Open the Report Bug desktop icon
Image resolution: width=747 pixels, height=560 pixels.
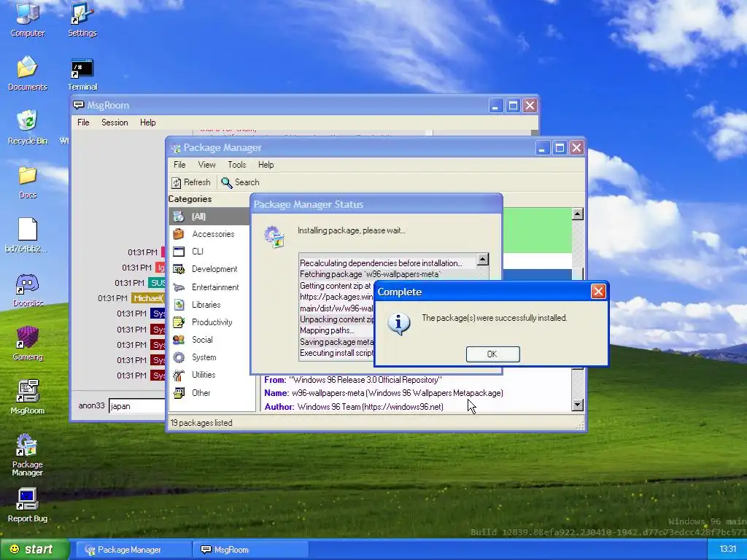point(28,505)
